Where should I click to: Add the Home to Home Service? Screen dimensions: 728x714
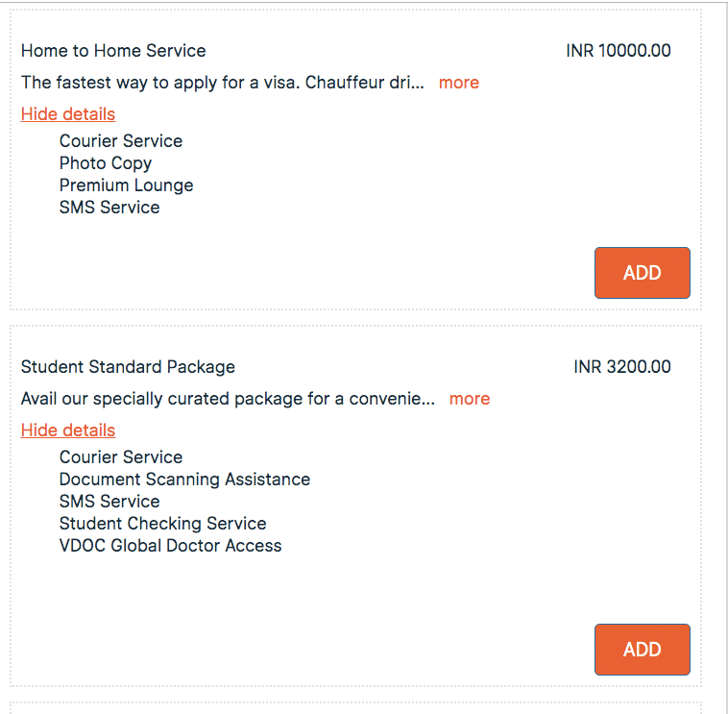[x=642, y=273]
